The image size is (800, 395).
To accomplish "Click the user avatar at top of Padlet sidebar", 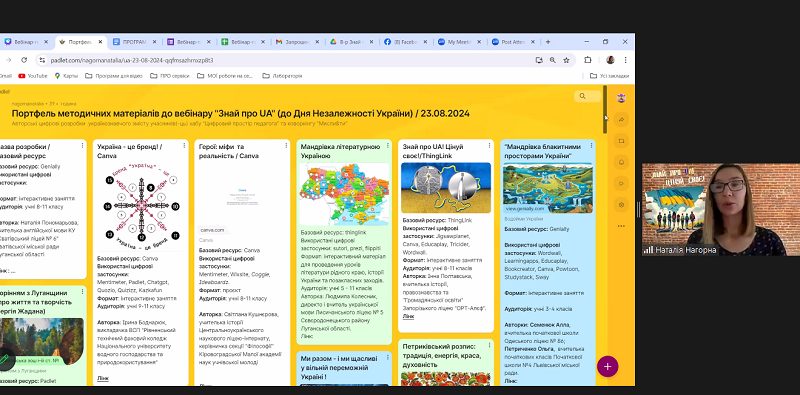I will [621, 98].
